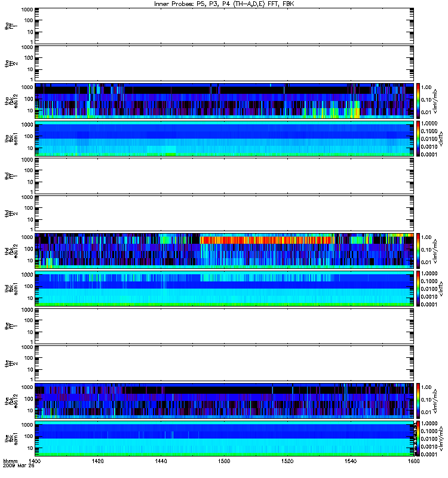Click the "100" tick of thd fff 2 panel
Viewport: 448px width, 478px height.
tap(29, 208)
